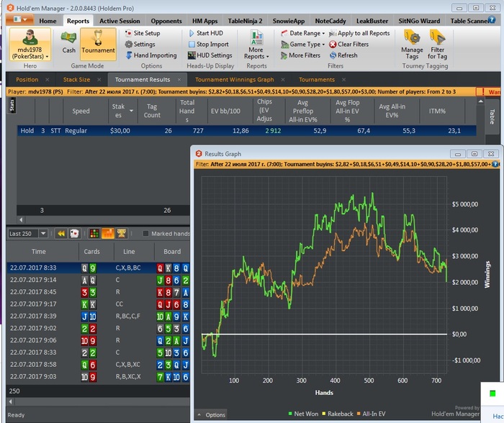Open More Filters
Viewport: 504px width, 423px height.
tap(300, 55)
